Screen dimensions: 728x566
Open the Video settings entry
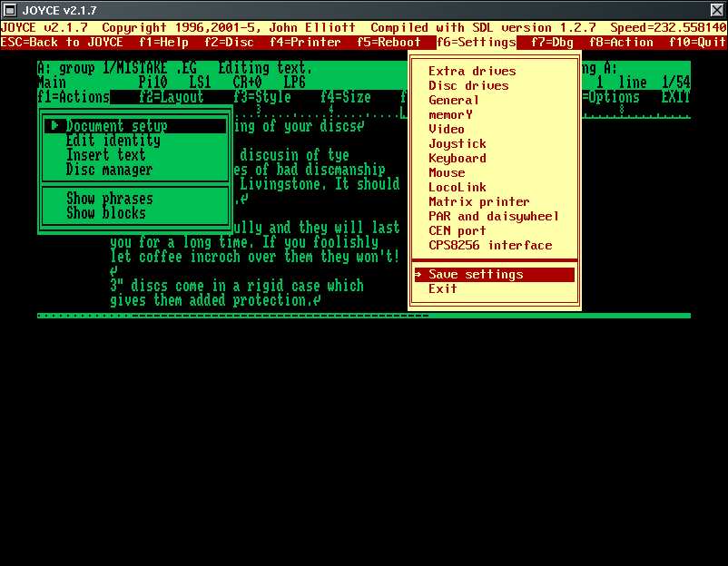coord(447,130)
